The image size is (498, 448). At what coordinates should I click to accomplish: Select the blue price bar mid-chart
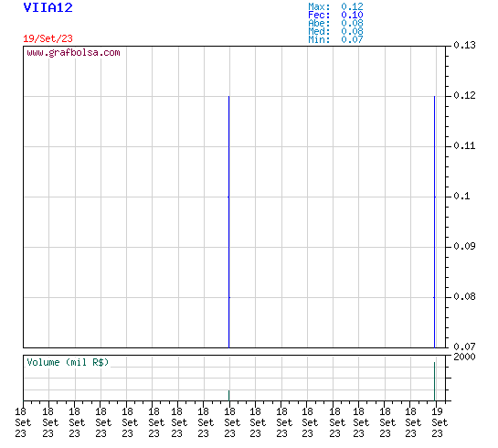click(229, 222)
